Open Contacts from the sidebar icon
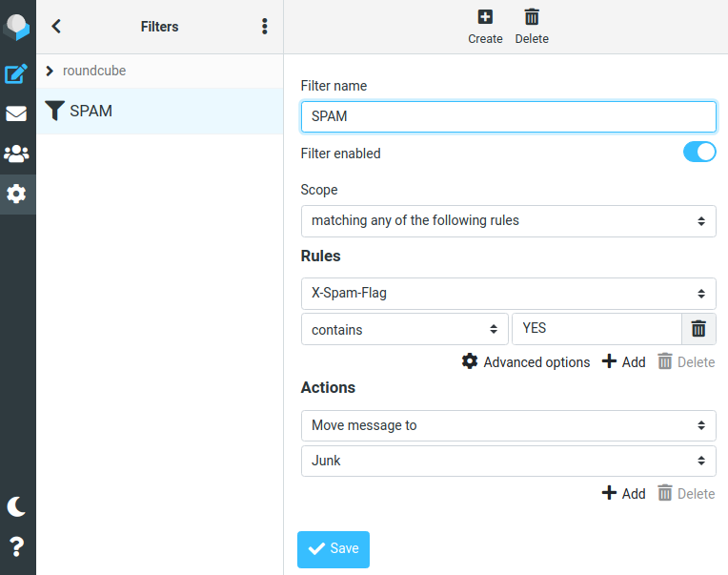 click(x=16, y=154)
